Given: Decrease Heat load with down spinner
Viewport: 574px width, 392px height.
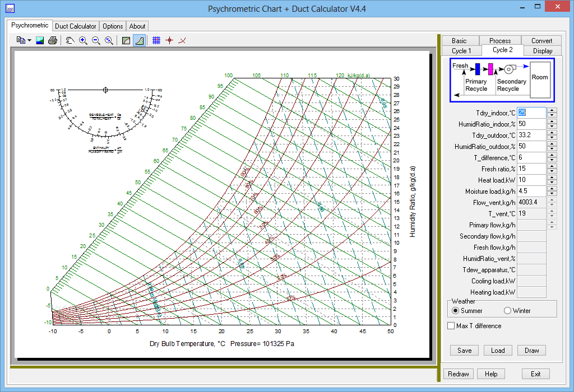Looking at the screenshot, I should (x=552, y=183).
